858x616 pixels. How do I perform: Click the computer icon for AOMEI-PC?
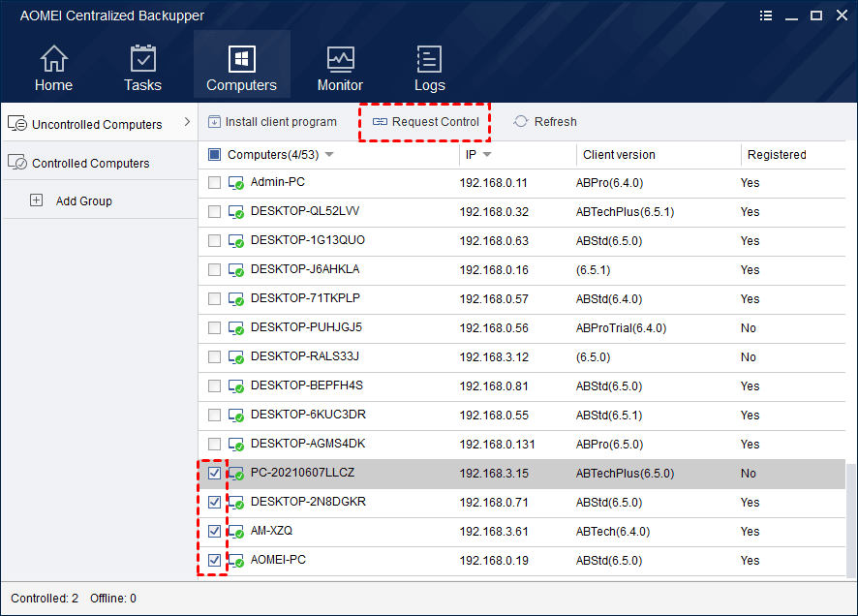click(x=236, y=560)
